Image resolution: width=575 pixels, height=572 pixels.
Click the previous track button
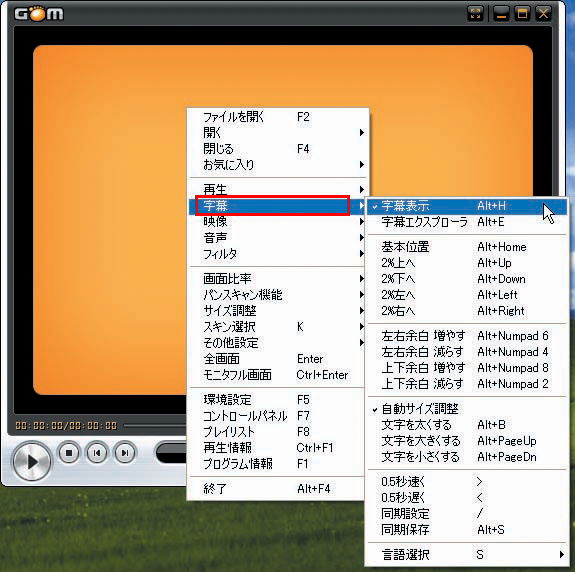97,453
